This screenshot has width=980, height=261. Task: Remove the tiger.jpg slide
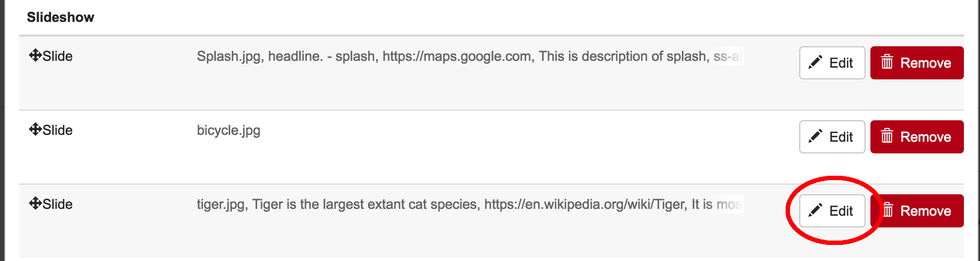coord(917,211)
